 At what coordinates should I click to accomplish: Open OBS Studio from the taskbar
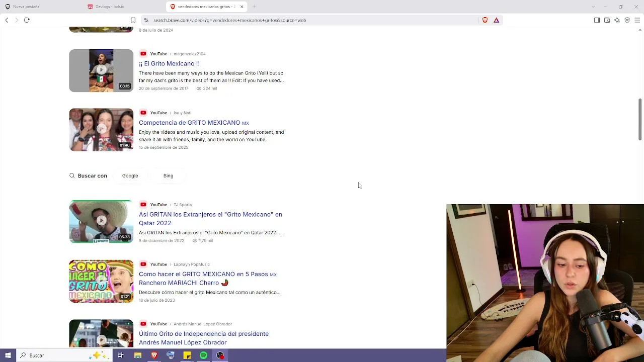(220, 355)
